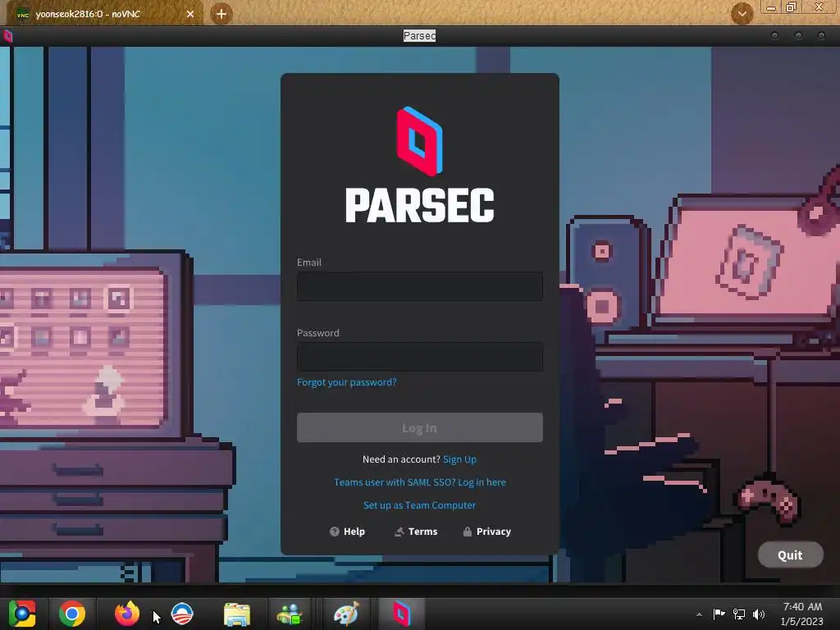
Task: Open the Obama logo app in taskbar
Action: pos(182,614)
